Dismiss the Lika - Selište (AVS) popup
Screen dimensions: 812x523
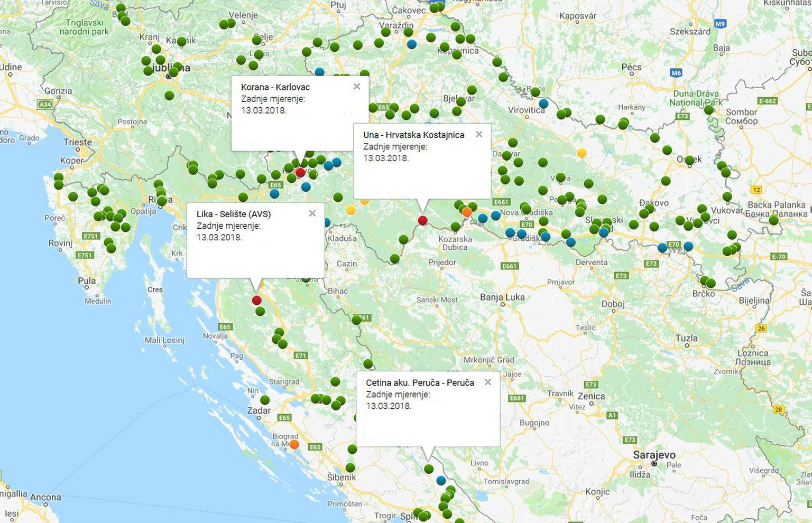point(312,213)
